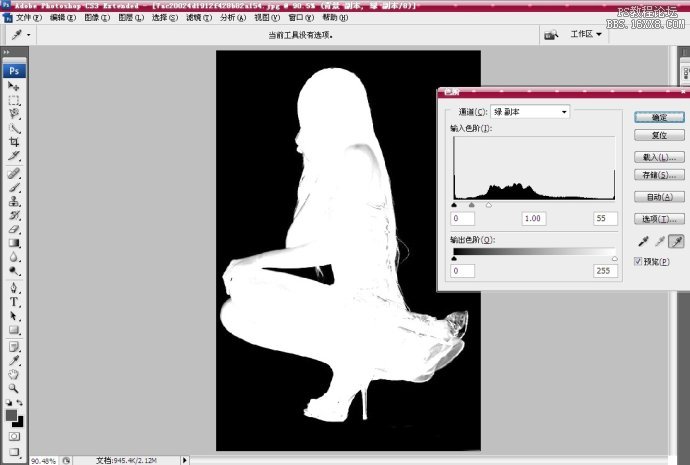
Task: Select the Type tool
Action: tap(14, 302)
